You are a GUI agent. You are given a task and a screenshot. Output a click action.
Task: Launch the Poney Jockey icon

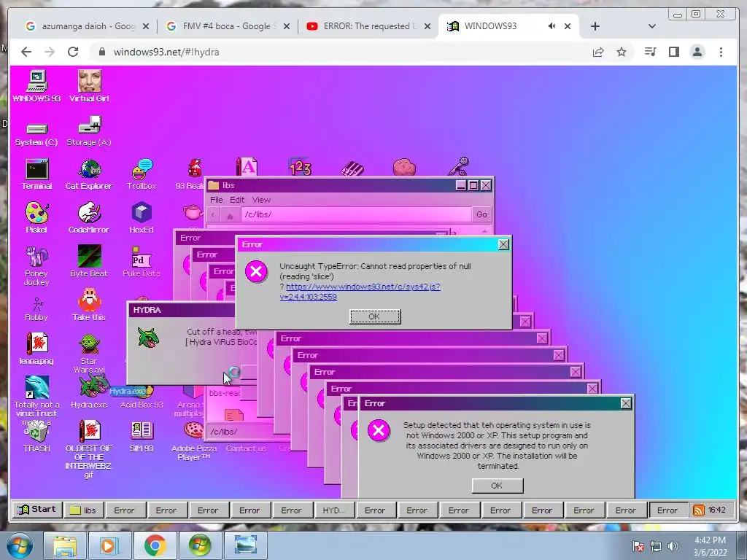[x=36, y=265]
